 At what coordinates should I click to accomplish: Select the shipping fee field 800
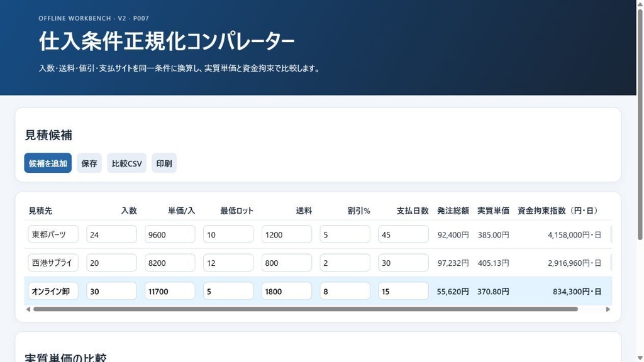coord(287,263)
